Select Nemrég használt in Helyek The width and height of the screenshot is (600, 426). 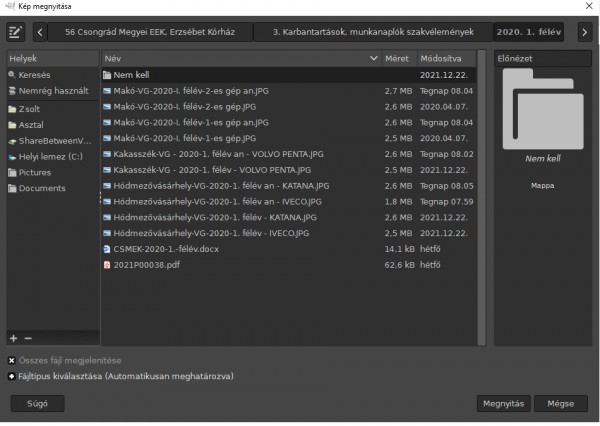pos(53,91)
